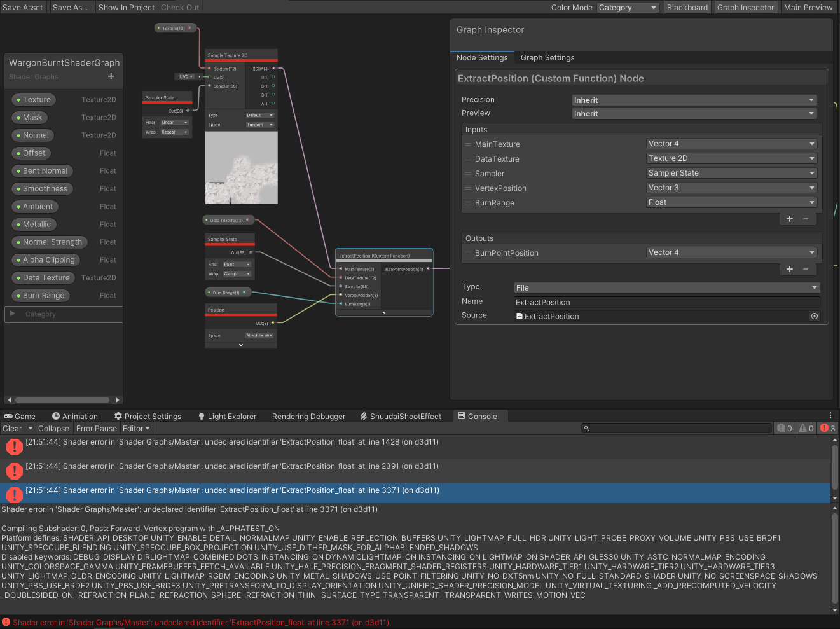Click the Name field containing ExtractPosition
Screen dimensions: 840x629
[x=666, y=302]
